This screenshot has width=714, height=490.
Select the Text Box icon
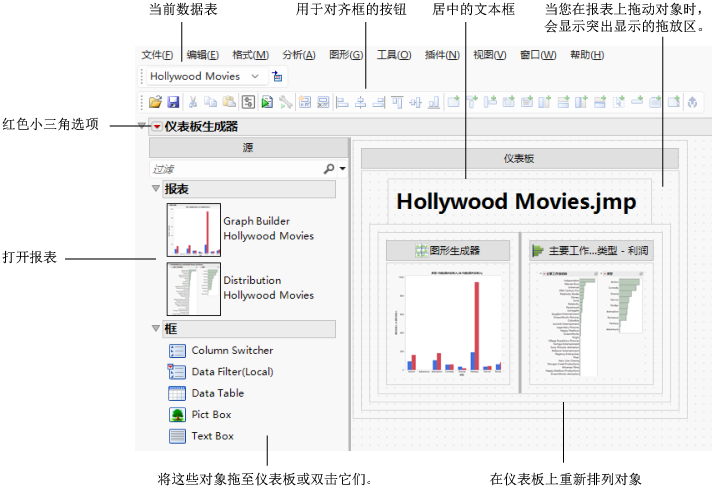point(177,436)
